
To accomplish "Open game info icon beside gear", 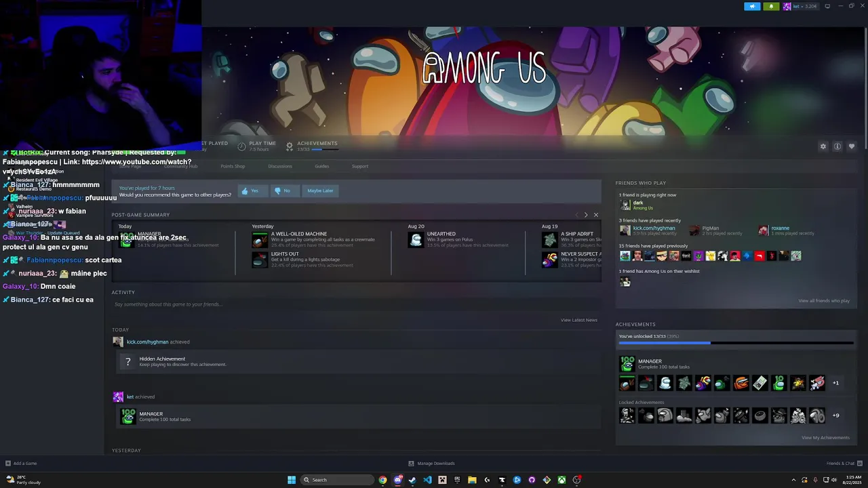I will tap(837, 146).
